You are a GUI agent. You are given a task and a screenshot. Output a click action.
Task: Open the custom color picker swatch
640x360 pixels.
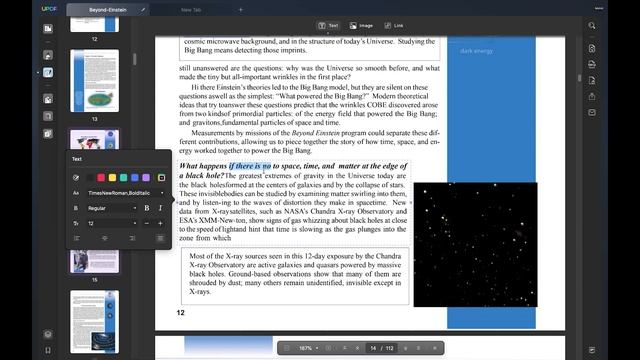pyautogui.click(x=162, y=178)
